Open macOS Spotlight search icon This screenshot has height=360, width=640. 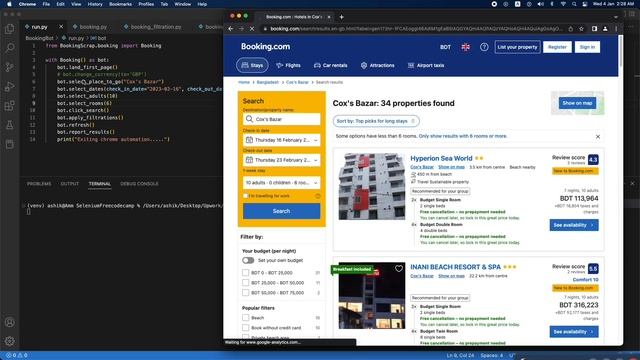[x=574, y=4]
